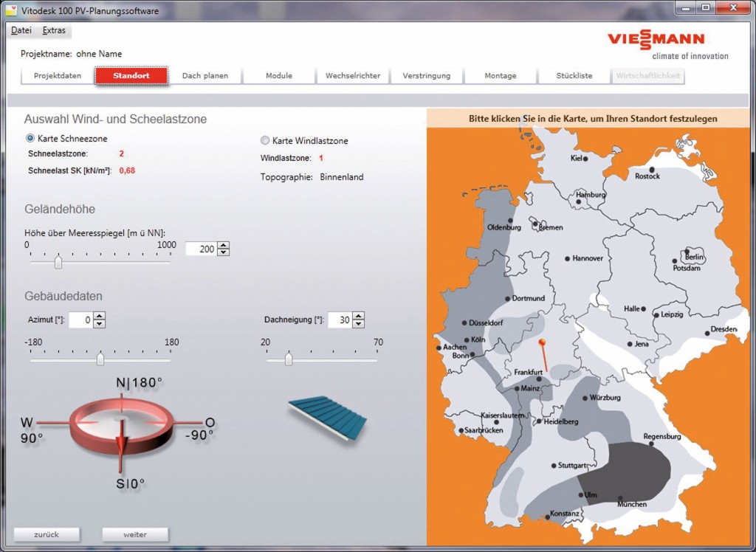
Task: Decrease the Azimut value with the down arrow
Action: pos(100,324)
